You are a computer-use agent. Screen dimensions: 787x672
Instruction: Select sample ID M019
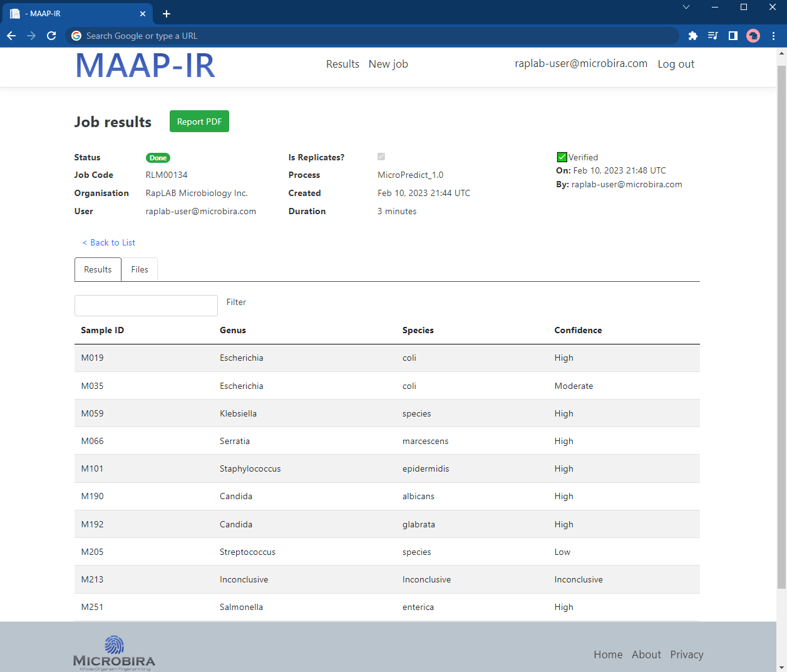pyautogui.click(x=93, y=358)
